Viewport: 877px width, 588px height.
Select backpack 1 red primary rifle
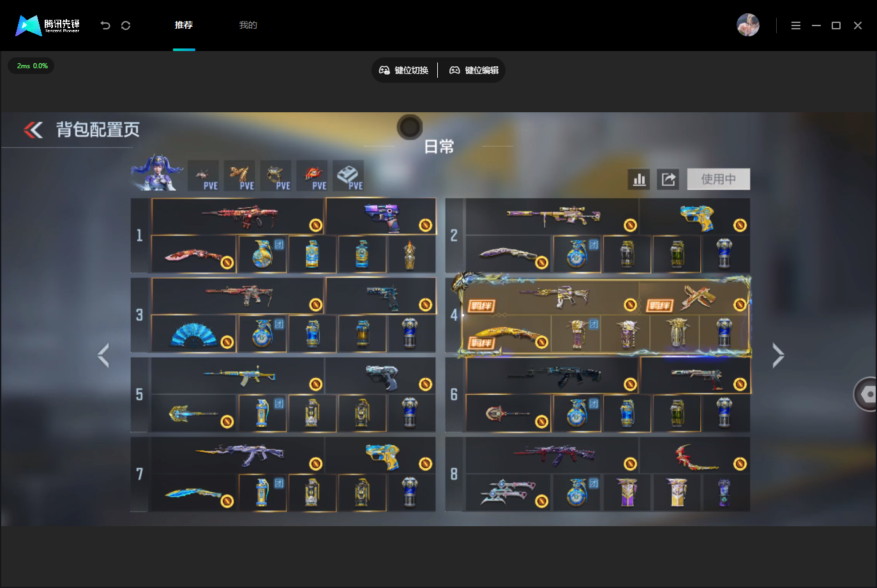click(x=238, y=216)
